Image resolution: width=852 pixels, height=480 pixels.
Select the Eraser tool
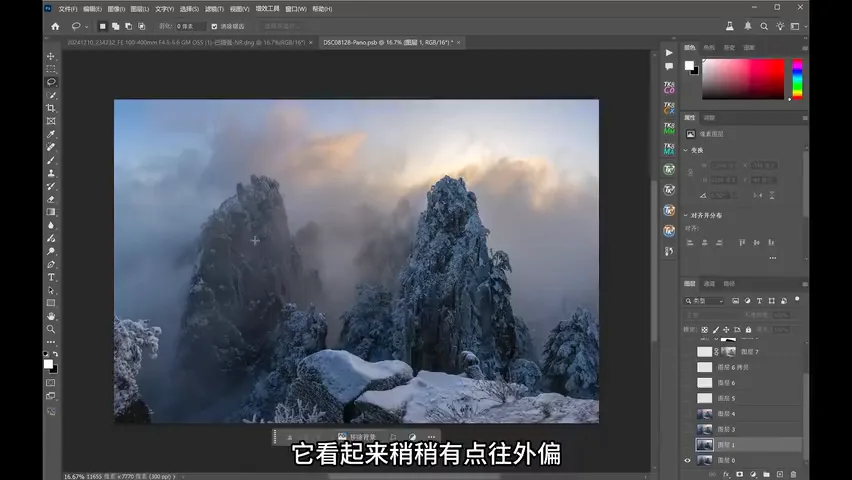[51, 200]
